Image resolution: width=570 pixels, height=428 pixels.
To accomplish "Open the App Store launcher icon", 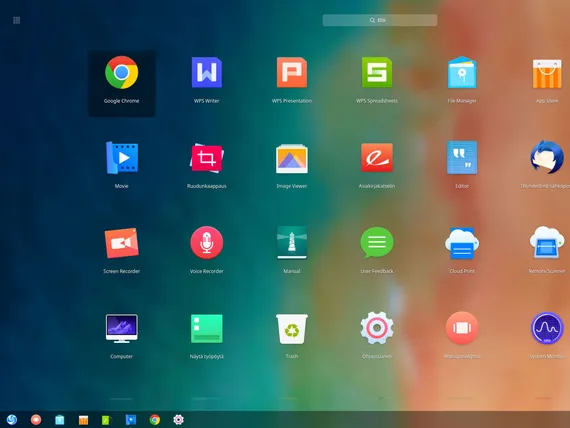I will (x=547, y=74).
